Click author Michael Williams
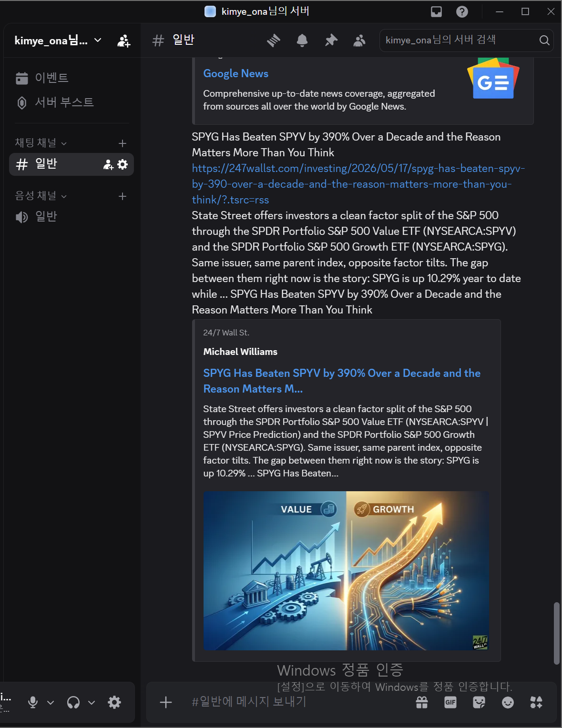This screenshot has width=562, height=728. tap(240, 352)
